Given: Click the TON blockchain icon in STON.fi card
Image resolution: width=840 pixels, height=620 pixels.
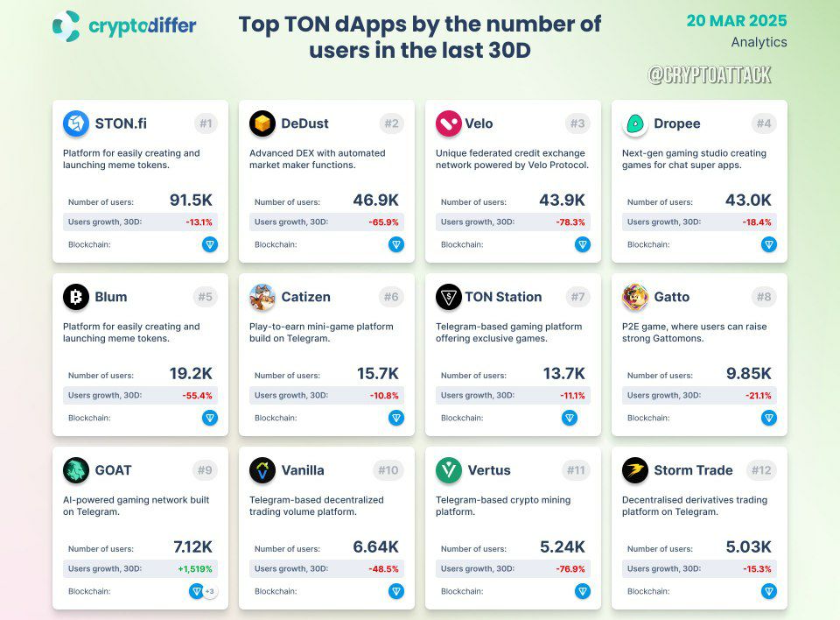Looking at the screenshot, I should [x=210, y=244].
